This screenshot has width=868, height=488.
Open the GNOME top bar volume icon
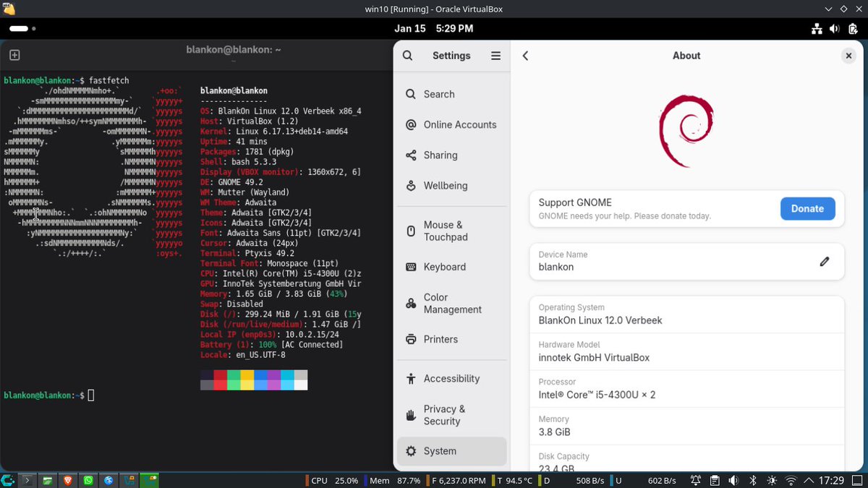point(835,29)
